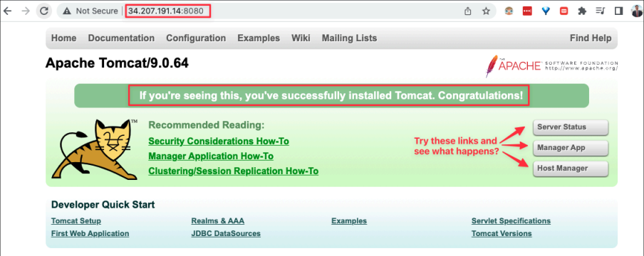Screen dimensions: 644x256
Task: Open the Home menu item
Action: coord(63,38)
